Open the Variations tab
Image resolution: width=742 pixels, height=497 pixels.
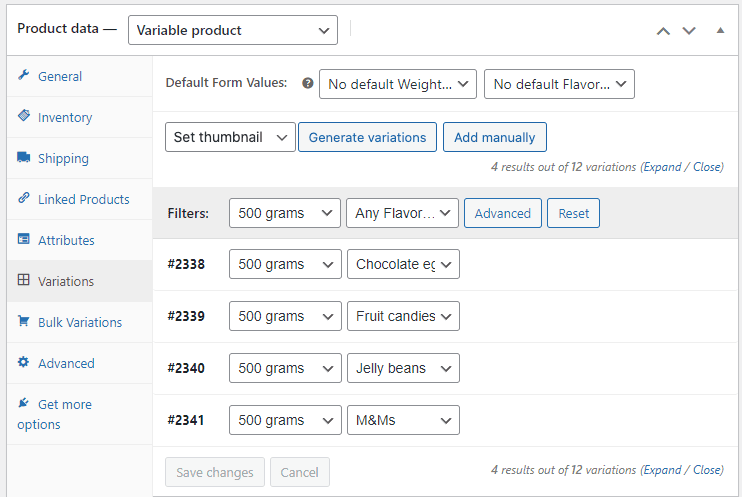click(66, 281)
